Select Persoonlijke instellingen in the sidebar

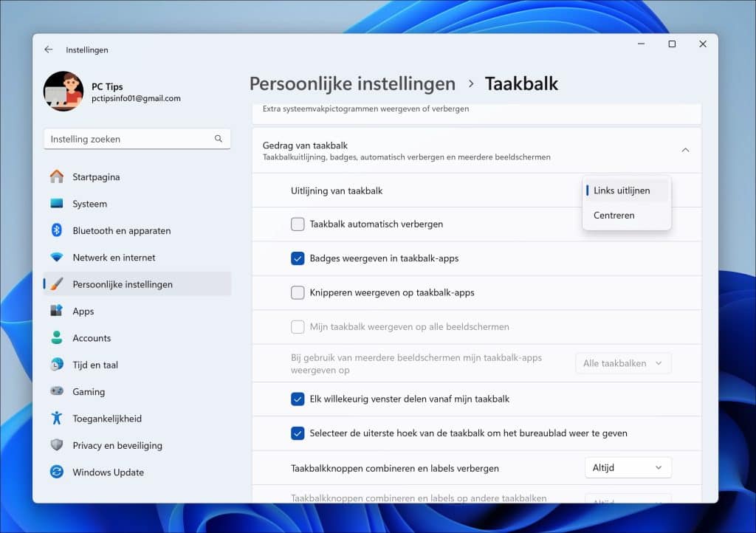(137, 284)
